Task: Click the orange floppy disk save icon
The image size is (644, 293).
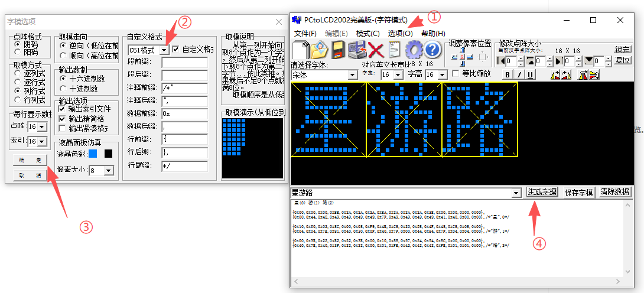Action: (x=339, y=50)
